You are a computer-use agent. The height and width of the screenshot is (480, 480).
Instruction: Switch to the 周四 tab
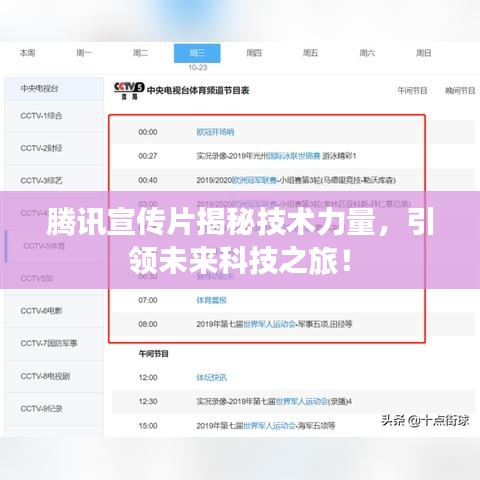(x=254, y=53)
